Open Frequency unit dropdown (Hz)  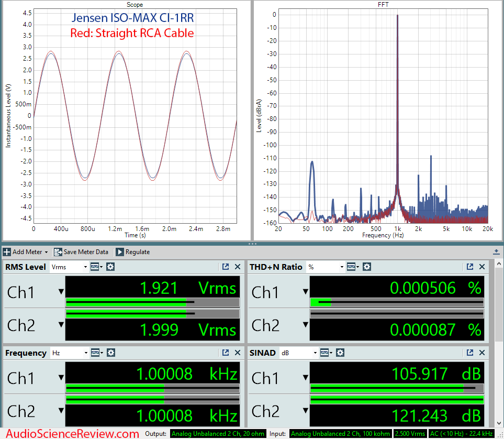(x=70, y=353)
